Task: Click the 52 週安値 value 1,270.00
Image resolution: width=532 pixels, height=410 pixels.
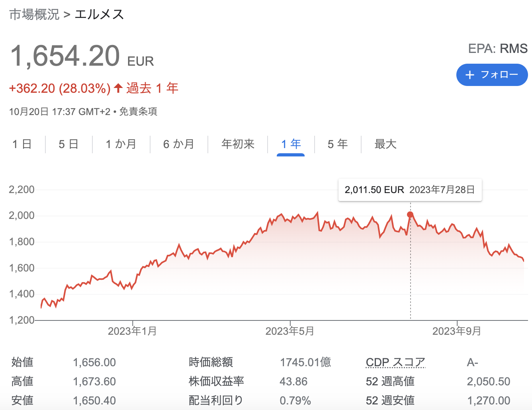Action: pos(489,400)
